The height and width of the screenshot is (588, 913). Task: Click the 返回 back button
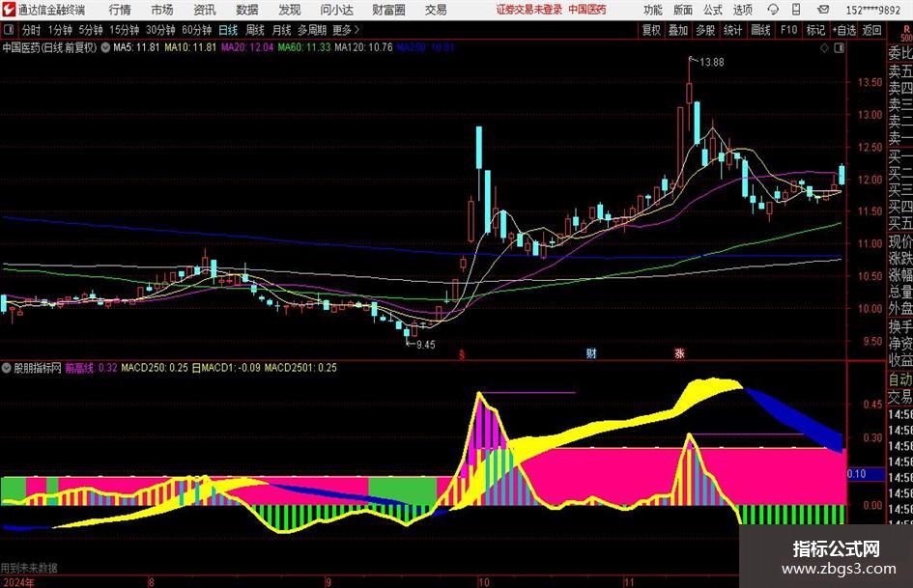tap(872, 30)
